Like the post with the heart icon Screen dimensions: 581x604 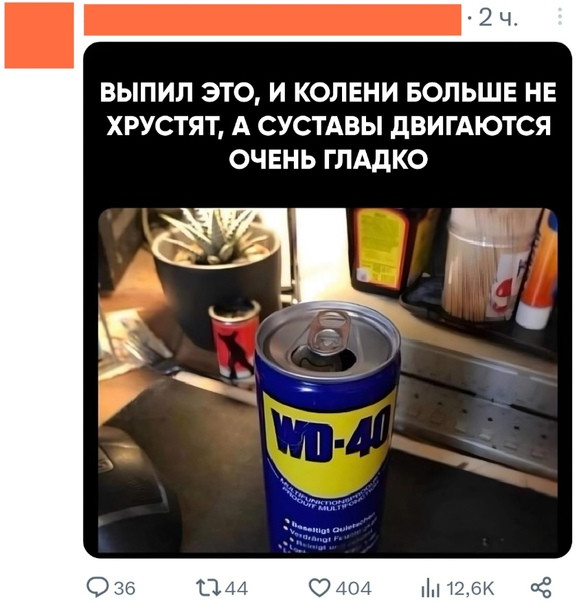pos(320,588)
